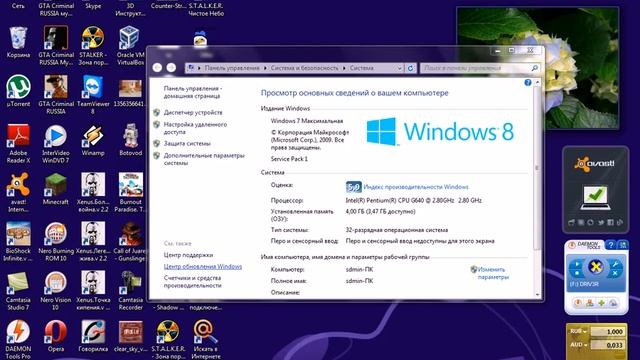The height and width of the screenshot is (360, 640).
Task: Click the scroll up arrow in the System window
Action: 537,82
